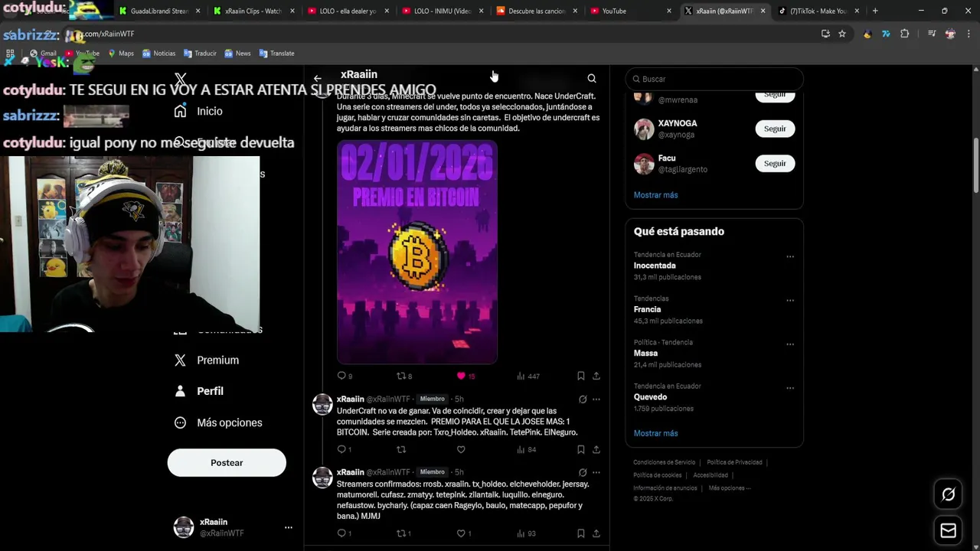Open more menu on the UnderCraft no va de ganar tweet
The width and height of the screenshot is (980, 551).
[596, 399]
